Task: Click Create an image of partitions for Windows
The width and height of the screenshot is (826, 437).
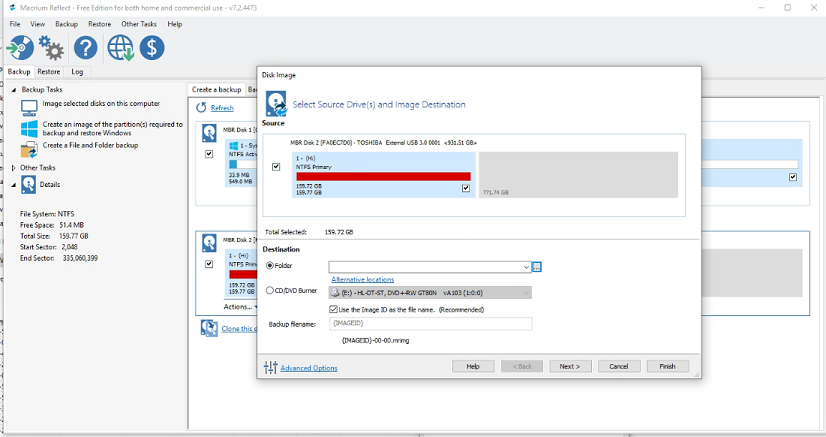Action: coord(112,128)
